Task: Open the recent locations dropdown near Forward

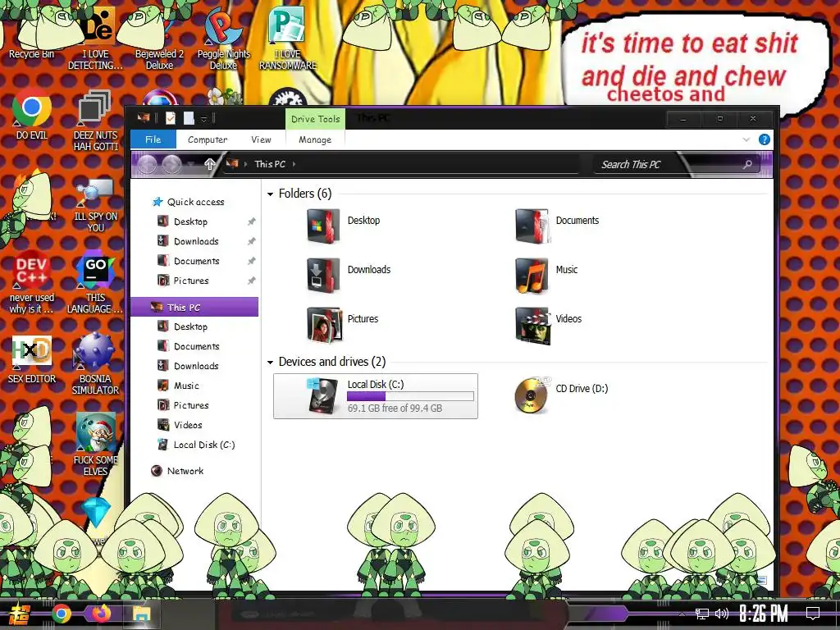Action: coord(190,164)
